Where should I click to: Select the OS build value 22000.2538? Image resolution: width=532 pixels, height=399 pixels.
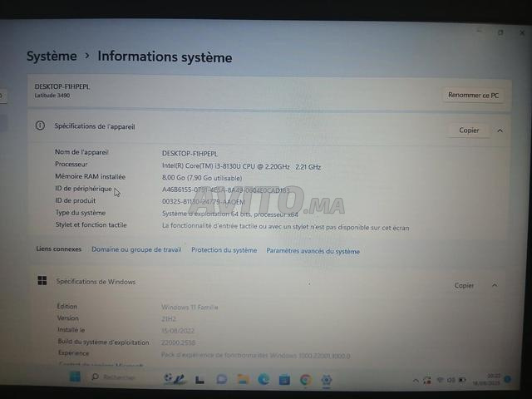178,342
